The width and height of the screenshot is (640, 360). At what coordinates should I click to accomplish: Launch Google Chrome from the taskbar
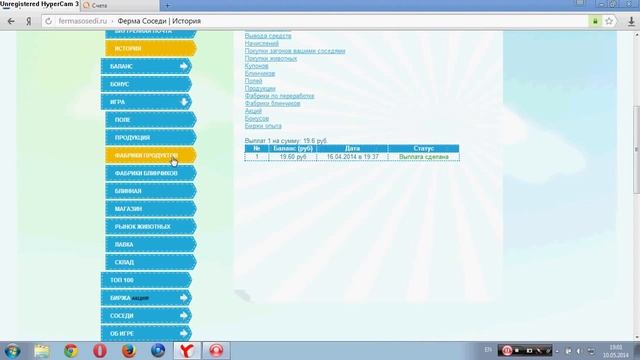71,351
